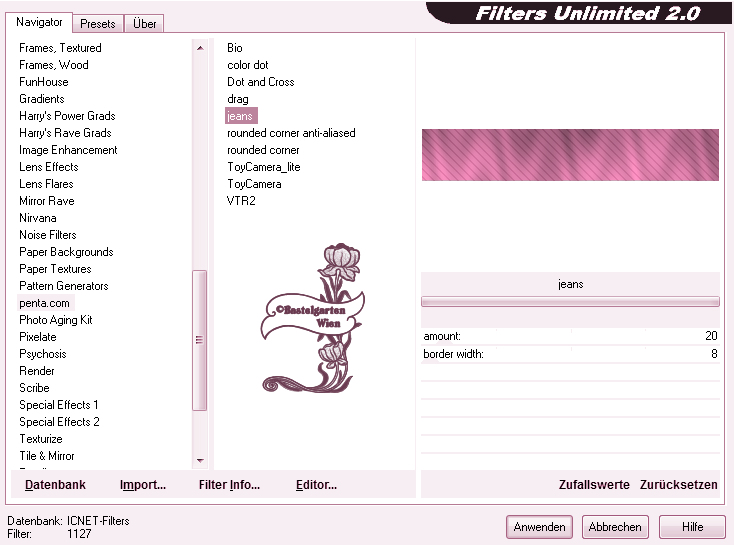734x545 pixels.
Task: Apply the filter with Anwenden
Action: point(539,527)
